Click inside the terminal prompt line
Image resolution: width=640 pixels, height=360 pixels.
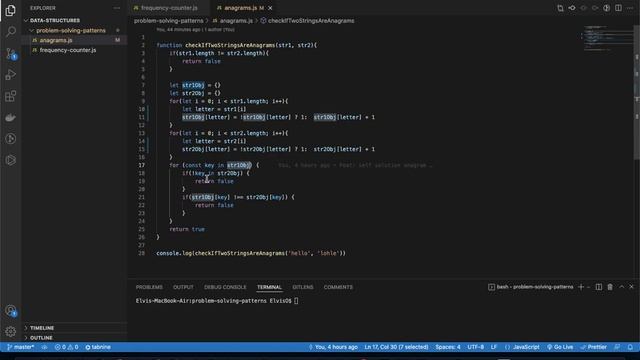pyautogui.click(x=217, y=301)
